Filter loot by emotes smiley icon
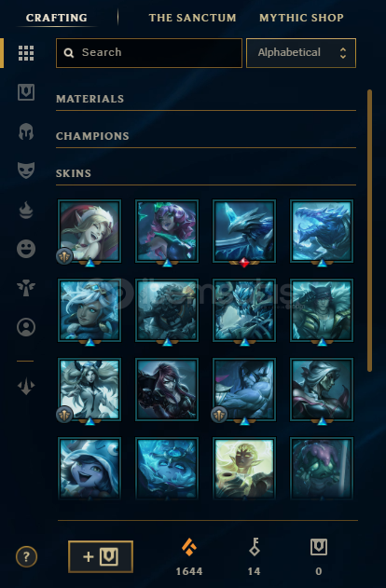Screen dimensions: 386x588 tap(26, 249)
